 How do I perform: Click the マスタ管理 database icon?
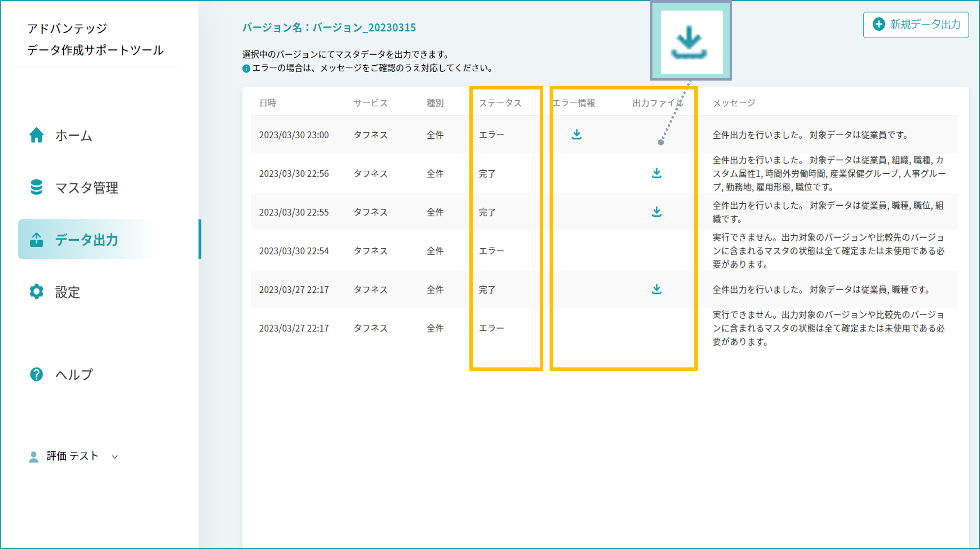(37, 187)
